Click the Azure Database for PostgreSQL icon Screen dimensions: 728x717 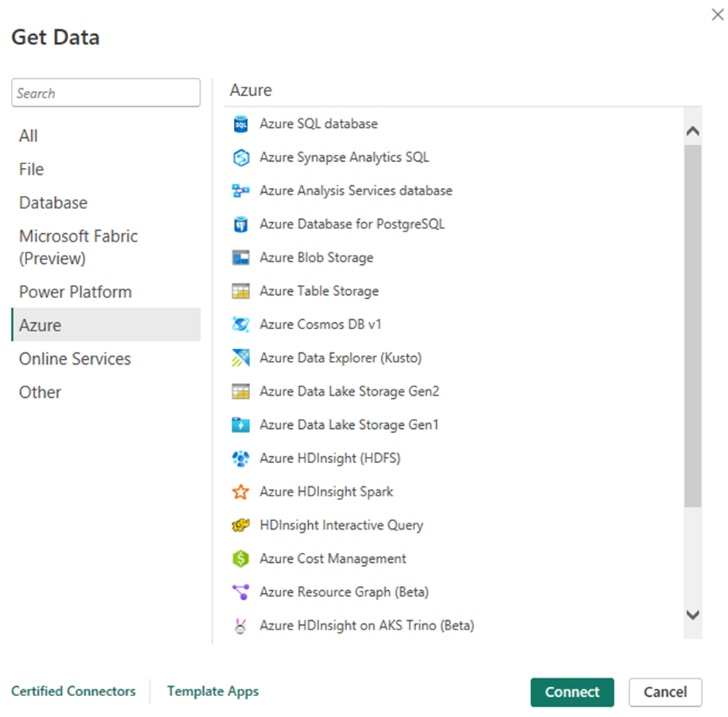point(241,225)
